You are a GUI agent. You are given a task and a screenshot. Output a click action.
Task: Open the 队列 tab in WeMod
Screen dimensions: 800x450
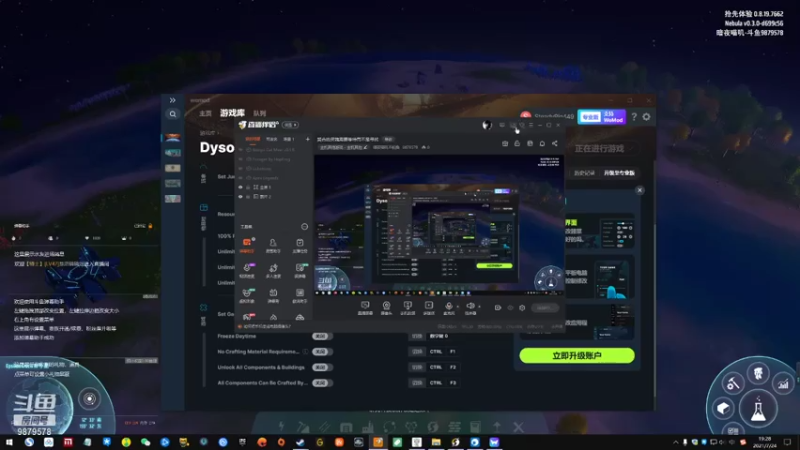[260, 113]
